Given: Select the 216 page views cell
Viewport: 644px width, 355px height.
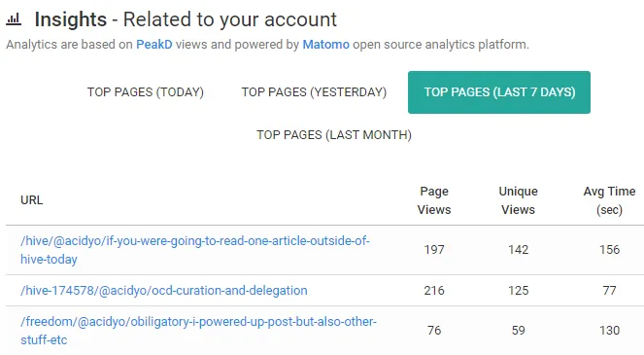Looking at the screenshot, I should coord(434,291).
